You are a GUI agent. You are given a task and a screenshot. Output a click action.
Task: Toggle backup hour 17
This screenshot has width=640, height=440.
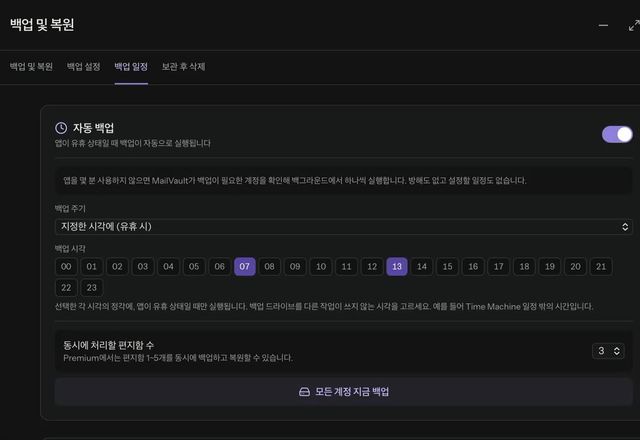[498, 267]
